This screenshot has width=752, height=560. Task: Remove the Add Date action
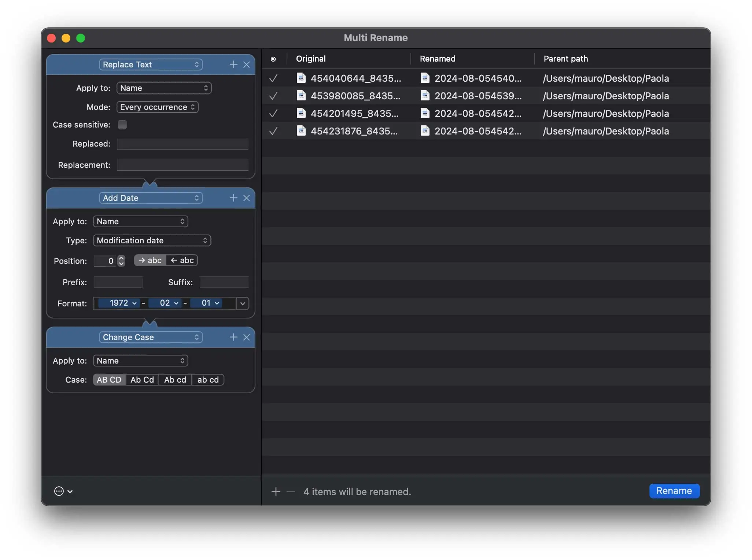pos(247,198)
